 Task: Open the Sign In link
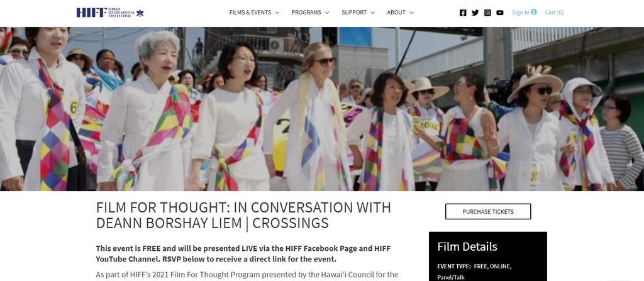click(x=520, y=13)
